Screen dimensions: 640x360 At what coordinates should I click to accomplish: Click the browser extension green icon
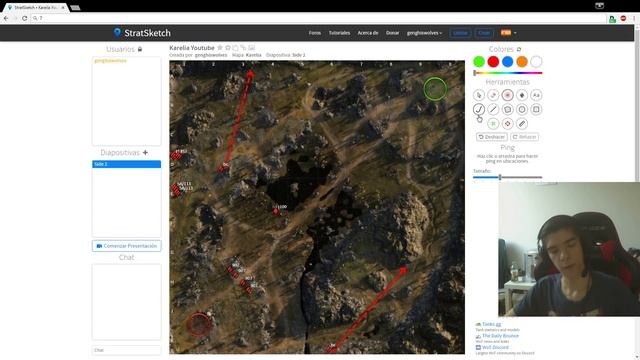[612, 19]
